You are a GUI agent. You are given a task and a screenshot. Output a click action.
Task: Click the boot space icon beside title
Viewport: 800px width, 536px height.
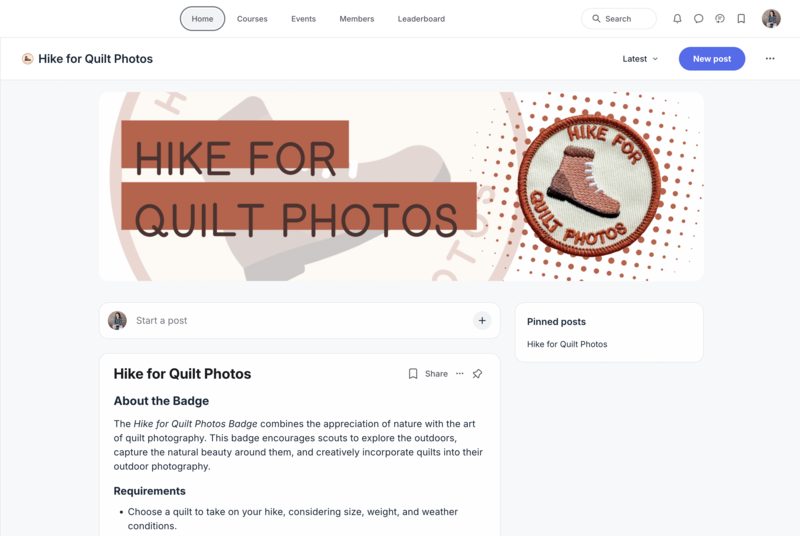tap(28, 59)
